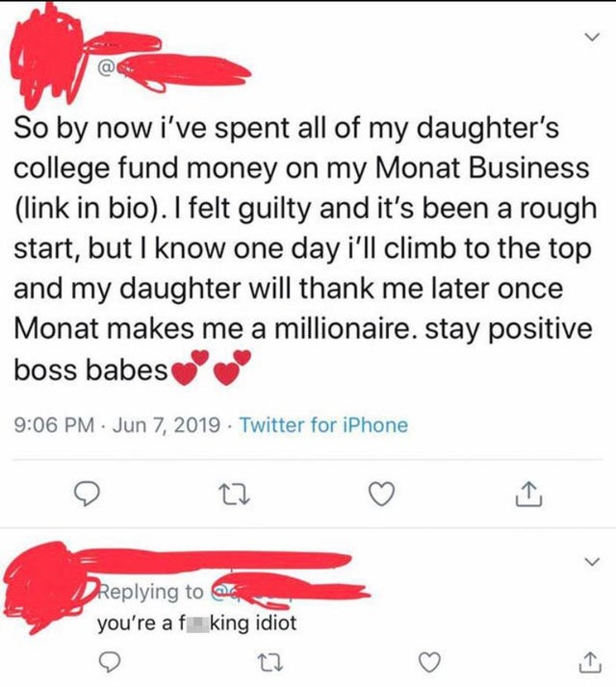Open the "Twitter for iPhone" source link
616x687 pixels.
(323, 424)
